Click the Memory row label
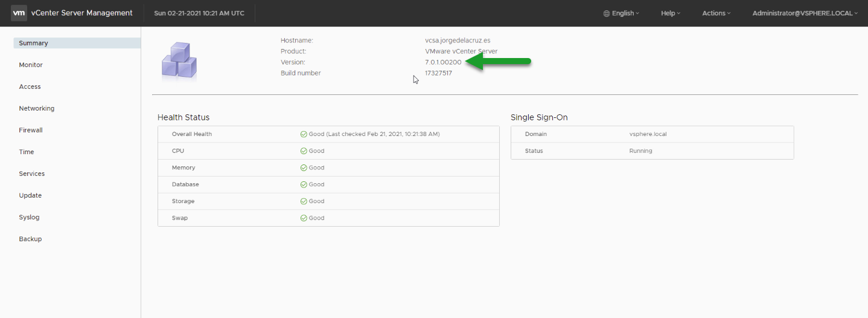This screenshot has width=868, height=318. pyautogui.click(x=183, y=168)
